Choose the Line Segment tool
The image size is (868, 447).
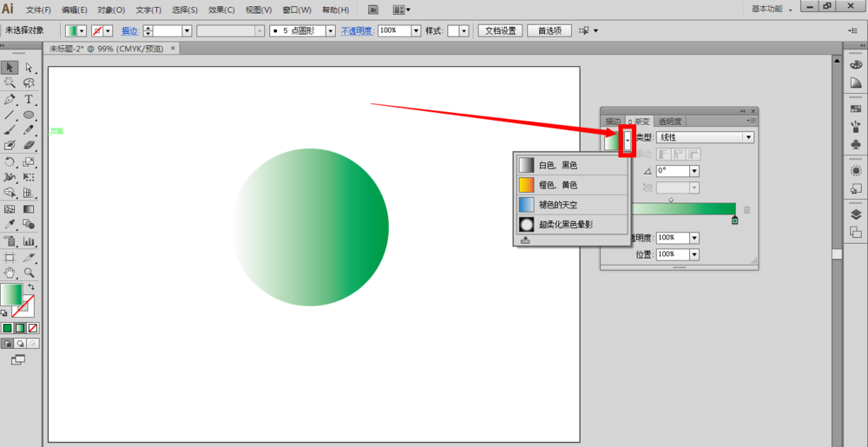tap(10, 115)
